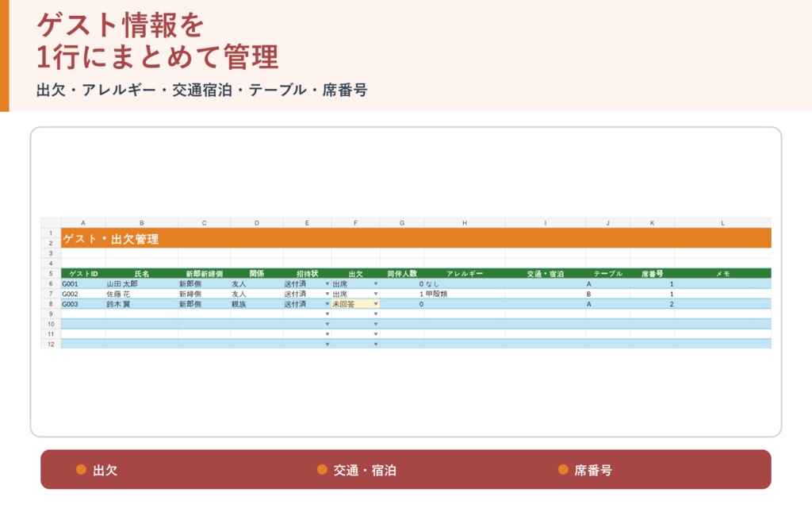This screenshot has width=812, height=508.
Task: Click the ゲストID header cell
Action: pyautogui.click(x=82, y=274)
